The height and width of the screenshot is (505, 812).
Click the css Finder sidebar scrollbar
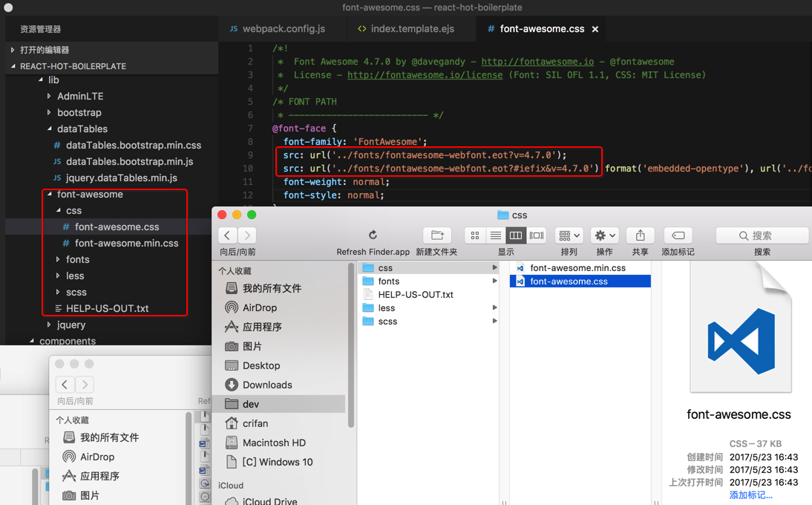click(350, 347)
